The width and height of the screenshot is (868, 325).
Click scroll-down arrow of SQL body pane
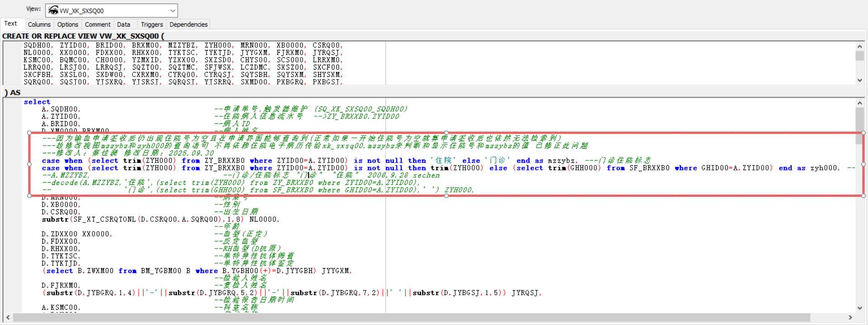click(860, 308)
